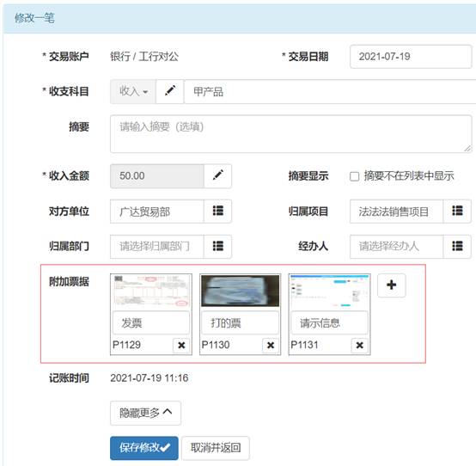Edit the 发票 attachment name field

(151, 322)
